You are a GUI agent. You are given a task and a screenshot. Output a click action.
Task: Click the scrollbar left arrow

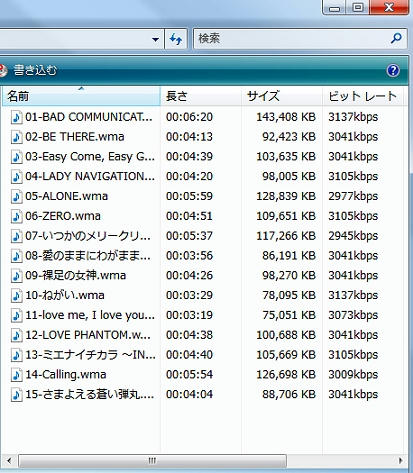point(9,461)
